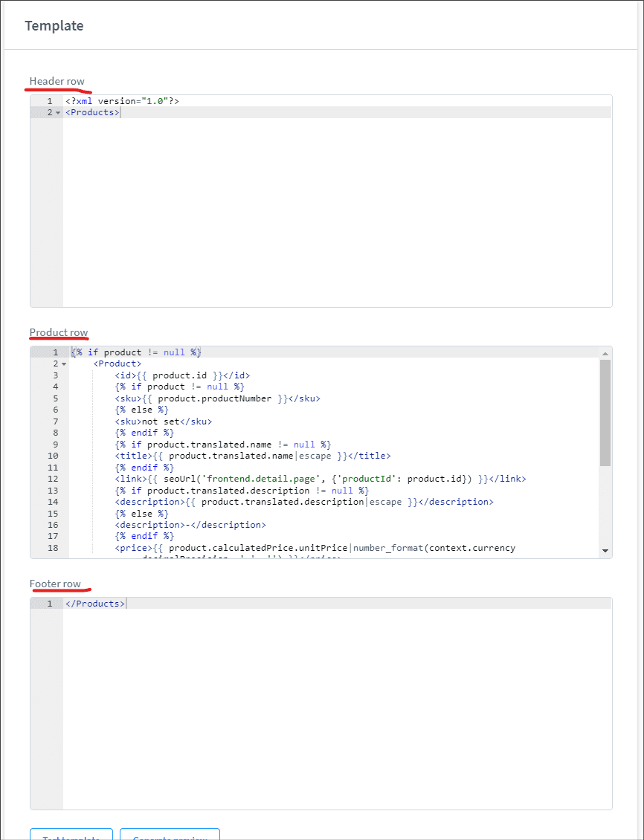Click the product.translated.name != null condition line
This screenshot has height=840, width=644.
(223, 445)
